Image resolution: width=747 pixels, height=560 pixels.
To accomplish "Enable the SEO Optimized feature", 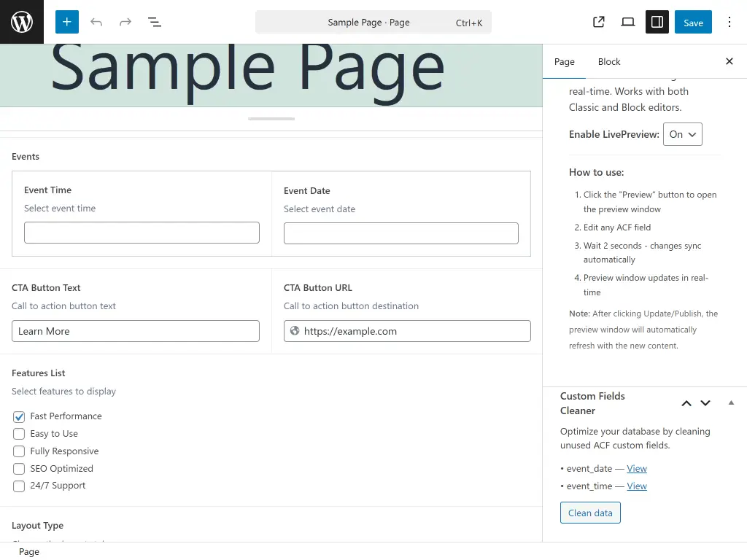I will (18, 468).
